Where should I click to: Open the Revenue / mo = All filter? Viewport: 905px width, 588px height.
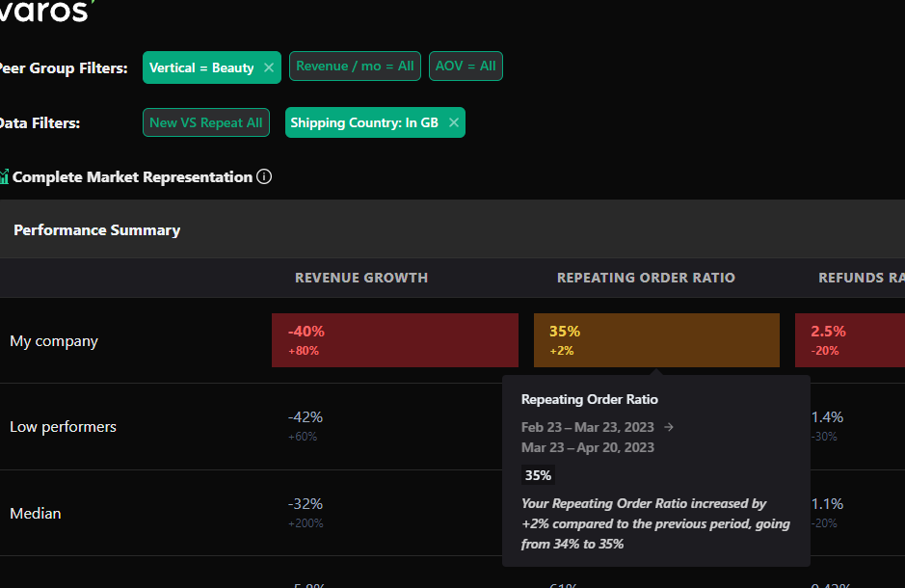point(355,67)
